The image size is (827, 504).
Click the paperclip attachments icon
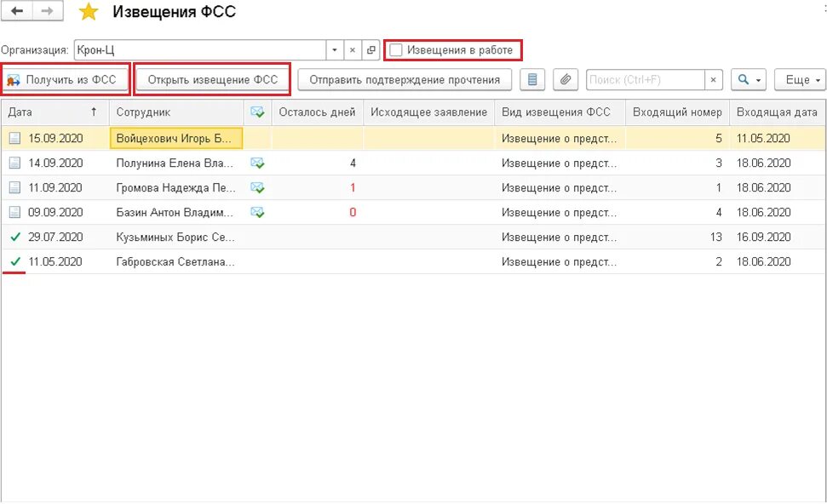click(566, 80)
